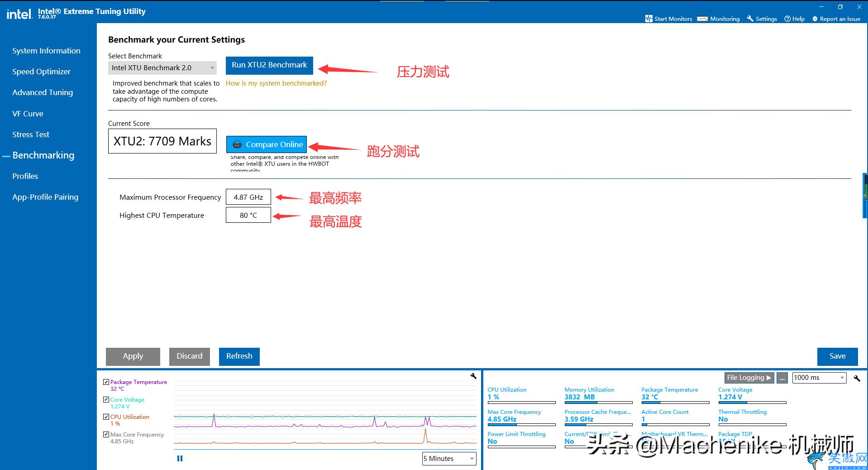Click the graph panel wrench icon
This screenshot has width=868, height=470.
(x=473, y=376)
